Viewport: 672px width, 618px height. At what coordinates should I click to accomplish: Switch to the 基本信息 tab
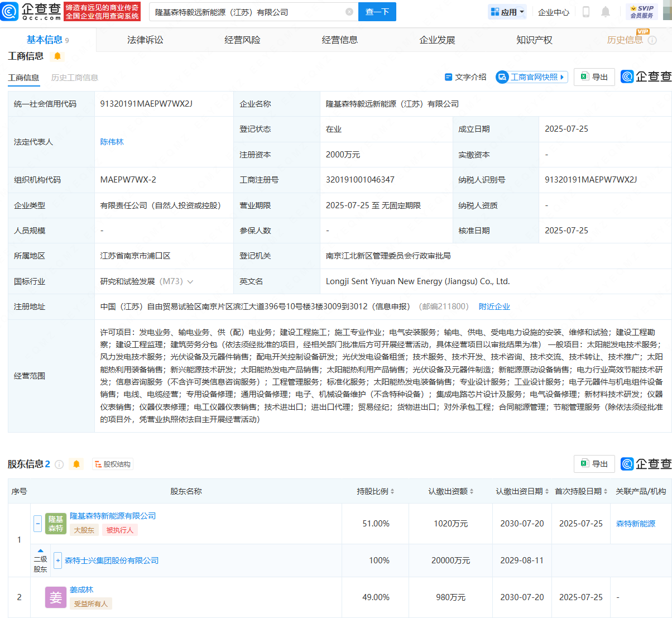(47, 40)
